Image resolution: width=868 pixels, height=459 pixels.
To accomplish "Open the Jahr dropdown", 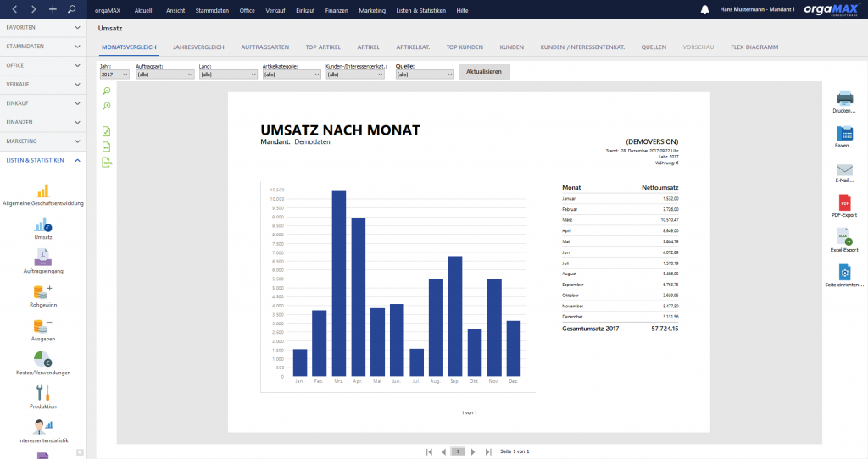I will 114,75.
